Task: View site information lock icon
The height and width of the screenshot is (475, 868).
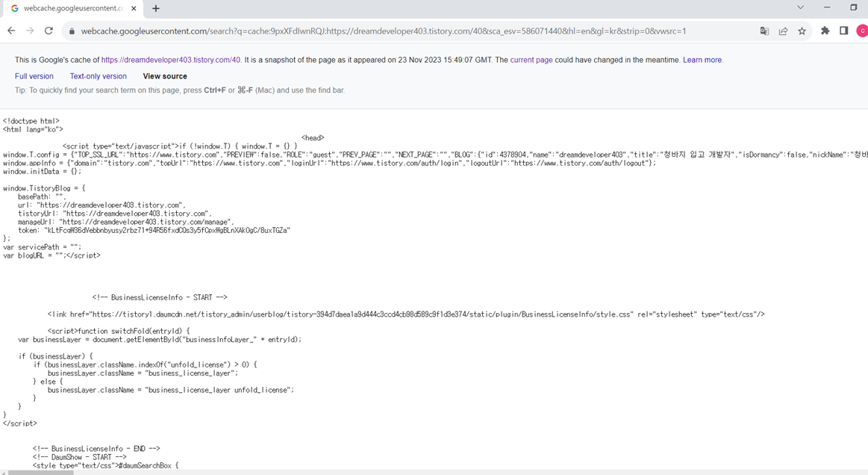Action: (x=72, y=31)
